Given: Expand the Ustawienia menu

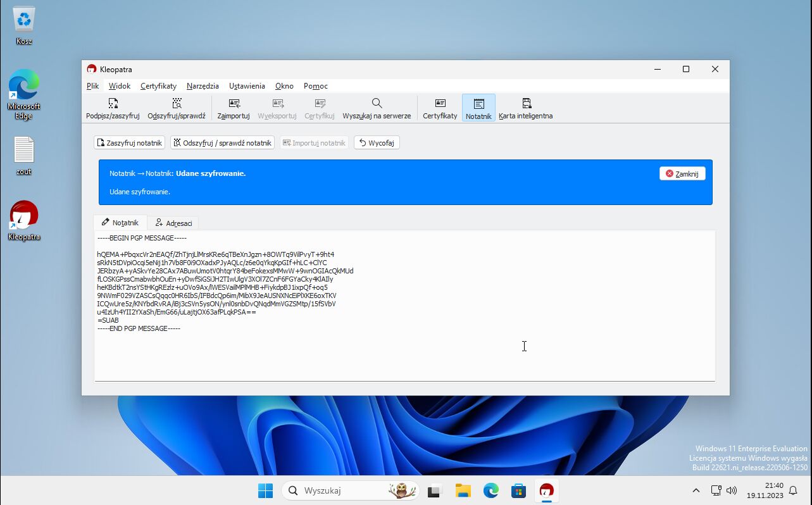Looking at the screenshot, I should 247,86.
